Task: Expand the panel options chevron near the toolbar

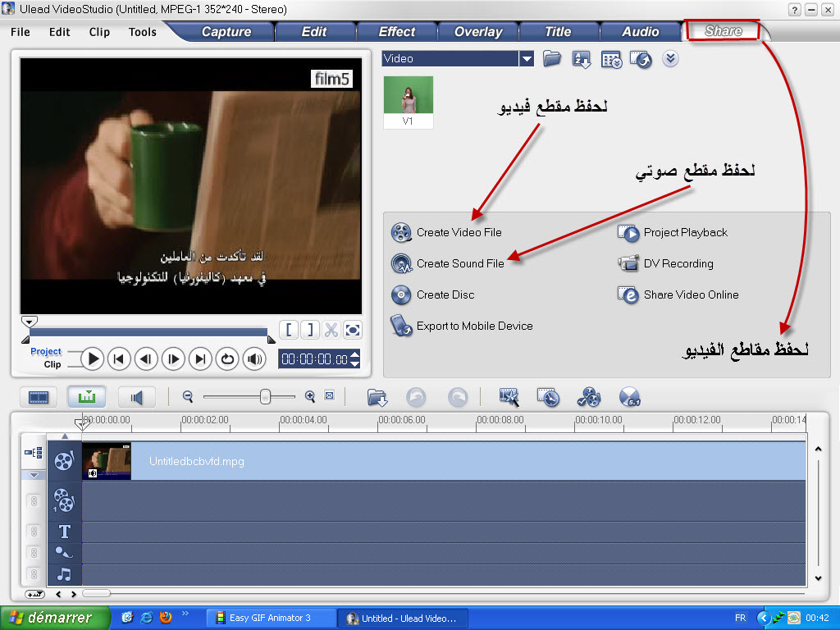Action: point(670,58)
